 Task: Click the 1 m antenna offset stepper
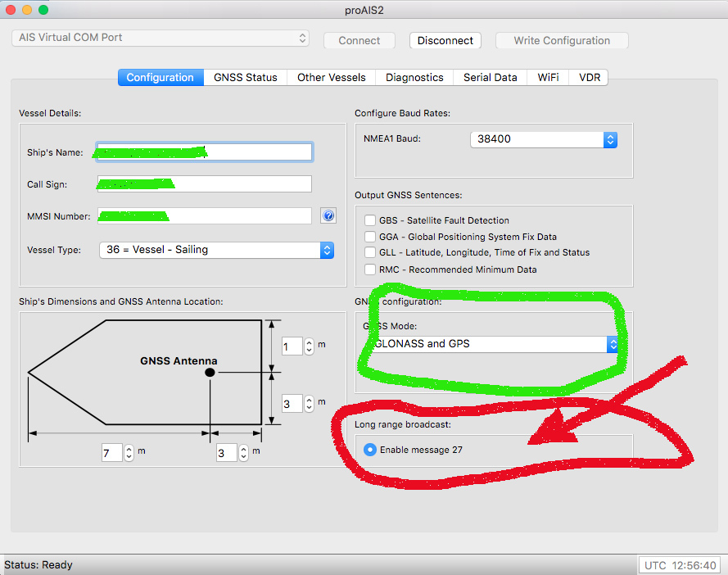[309, 346]
